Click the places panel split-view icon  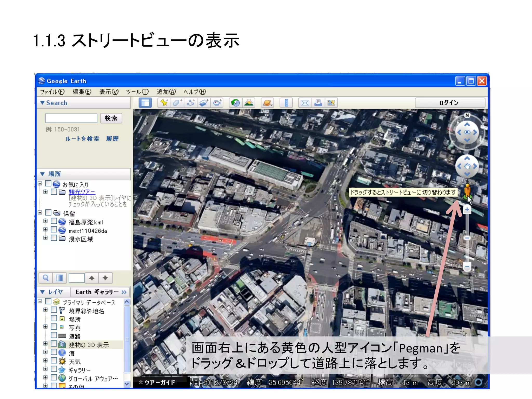point(59,278)
